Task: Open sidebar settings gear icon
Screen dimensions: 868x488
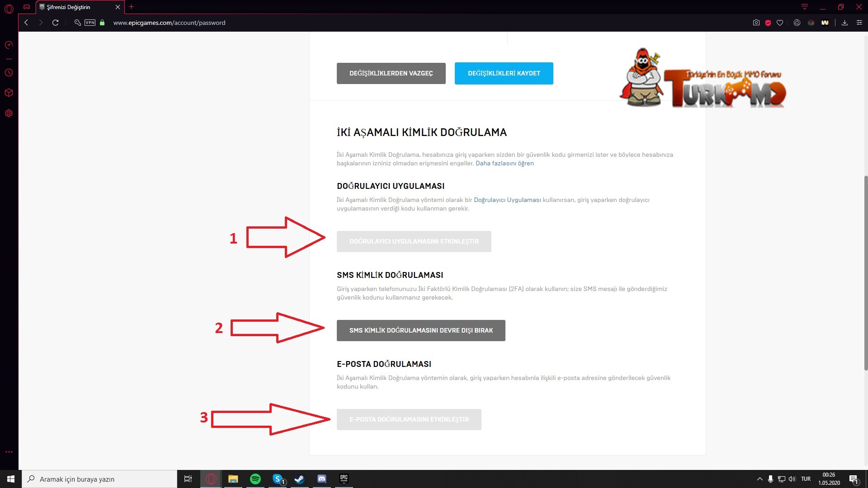Action: click(x=9, y=113)
